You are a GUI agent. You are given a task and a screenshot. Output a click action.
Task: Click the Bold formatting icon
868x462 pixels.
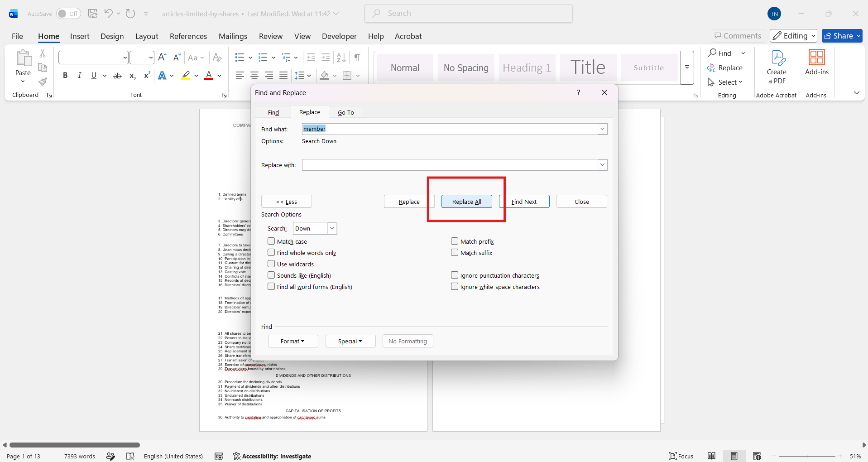coord(65,76)
